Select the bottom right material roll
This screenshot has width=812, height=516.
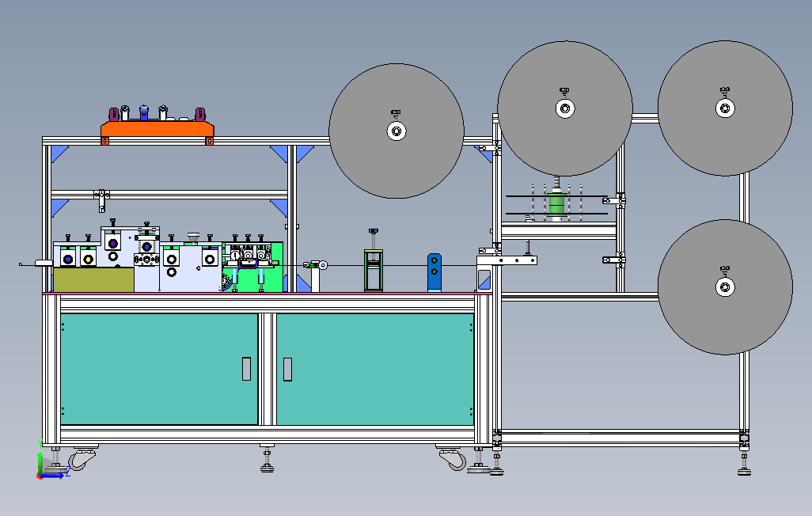point(725,287)
